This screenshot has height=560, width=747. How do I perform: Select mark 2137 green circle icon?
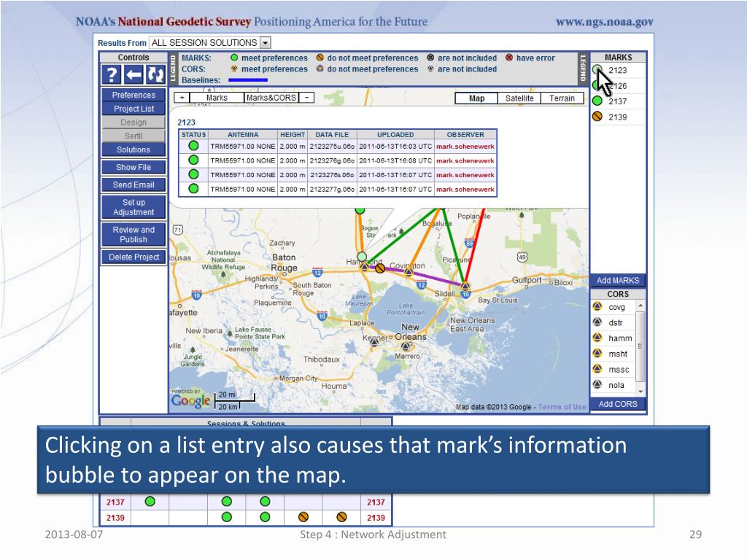[597, 101]
